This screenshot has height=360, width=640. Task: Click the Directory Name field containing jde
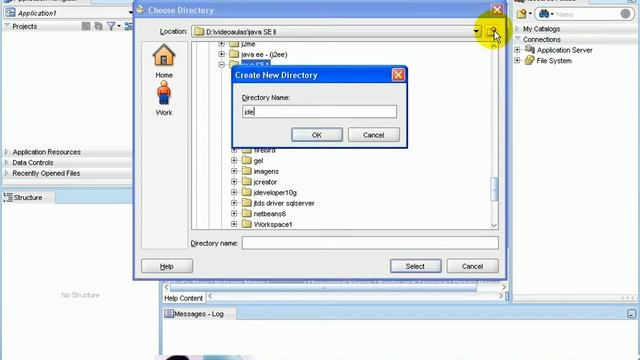click(x=319, y=111)
